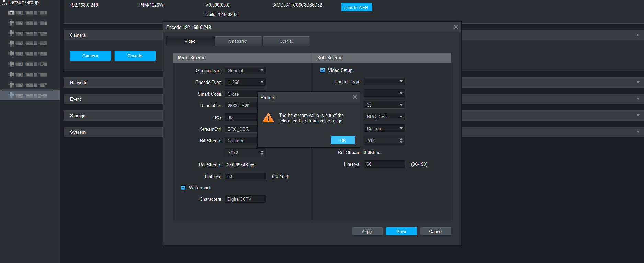The image size is (644, 263).
Task: Click the warning triangle icon in Prompt
Action: [268, 118]
